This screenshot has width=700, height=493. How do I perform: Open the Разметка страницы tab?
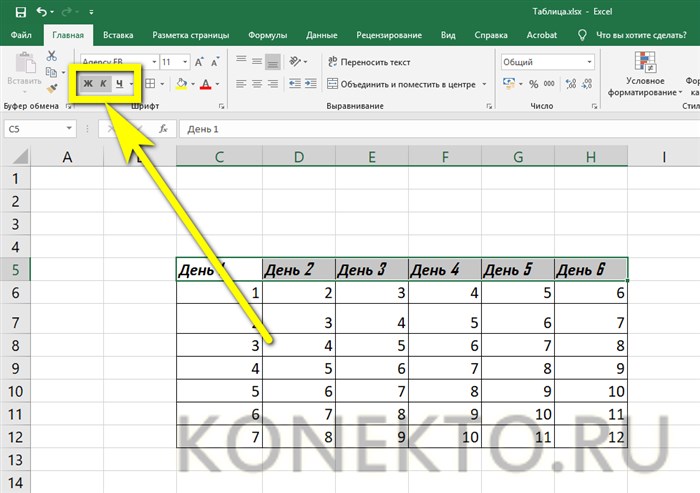(x=191, y=35)
